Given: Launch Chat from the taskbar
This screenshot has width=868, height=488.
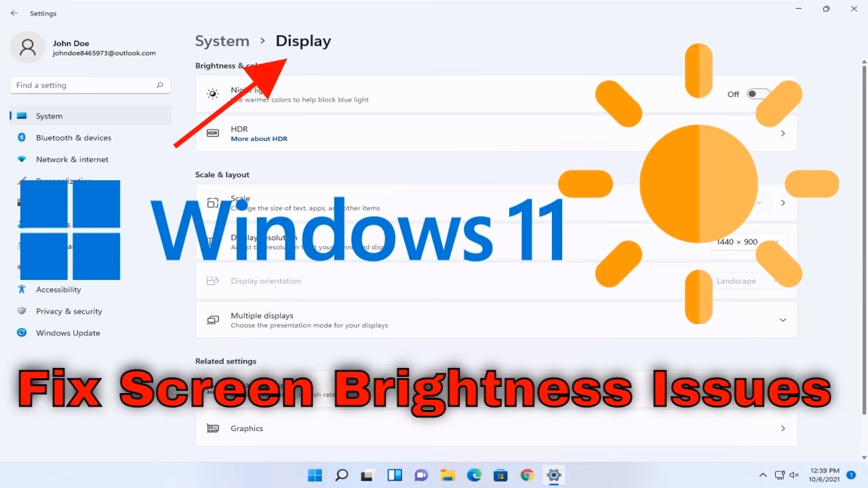Looking at the screenshot, I should 421,475.
